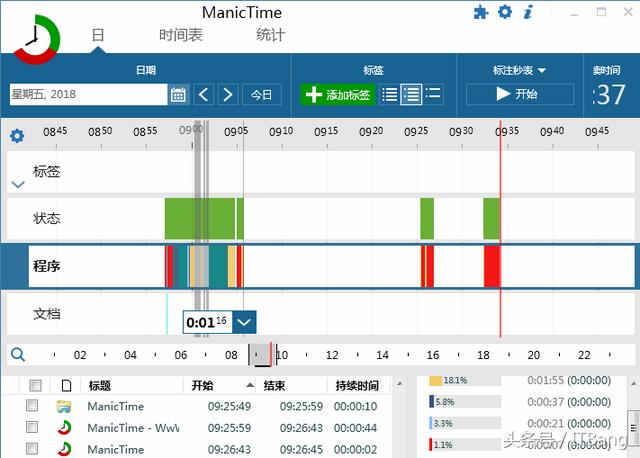Switch to the 时间表 tab
The width and height of the screenshot is (640, 458).
pos(180,35)
